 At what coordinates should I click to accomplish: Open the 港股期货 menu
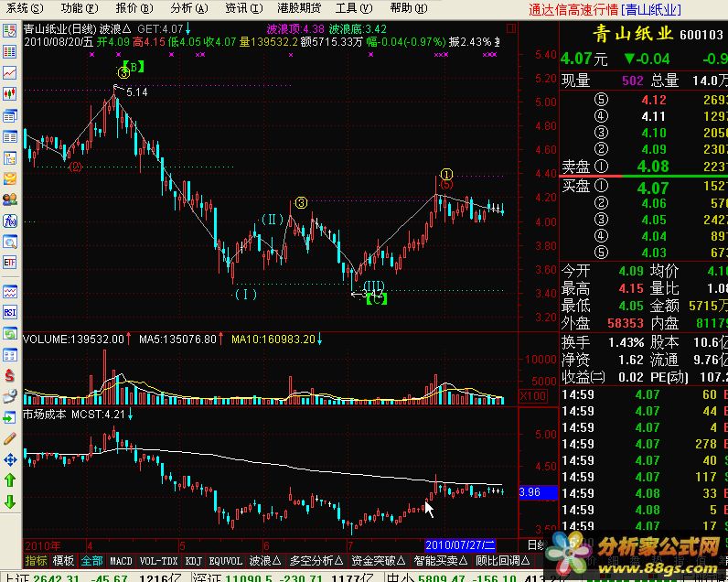click(299, 8)
